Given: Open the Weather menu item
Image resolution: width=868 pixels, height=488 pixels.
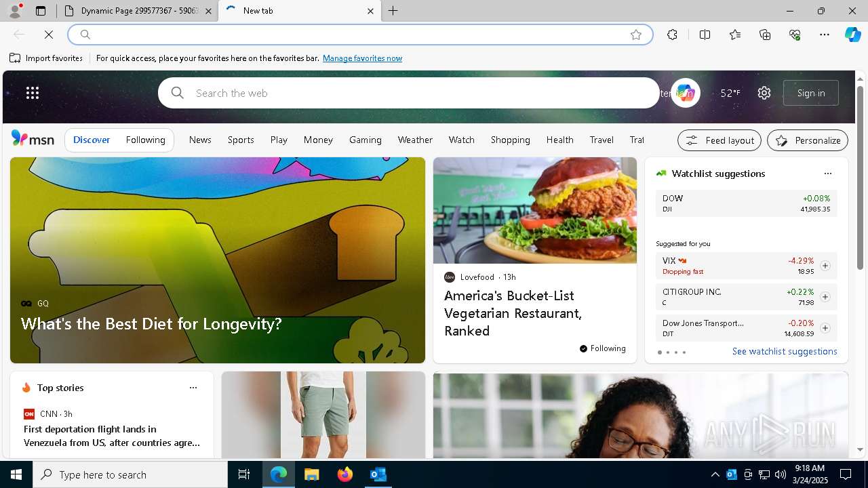Looking at the screenshot, I should coord(415,140).
